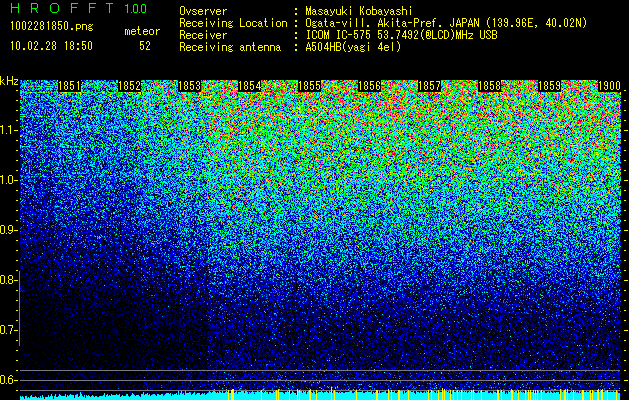The image size is (629, 400).
Task: Click the 1854 time marker label
Action: 249,86
